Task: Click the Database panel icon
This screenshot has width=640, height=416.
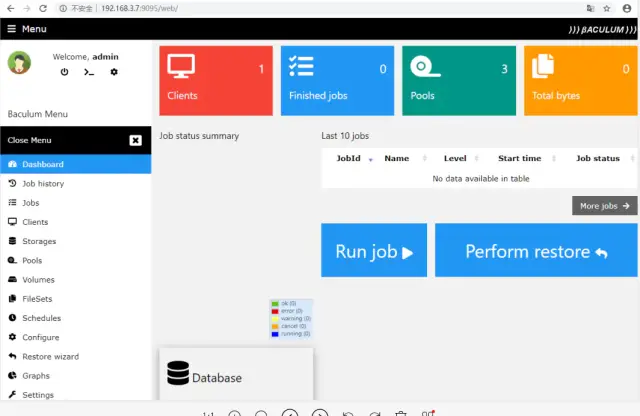Action: click(x=178, y=373)
